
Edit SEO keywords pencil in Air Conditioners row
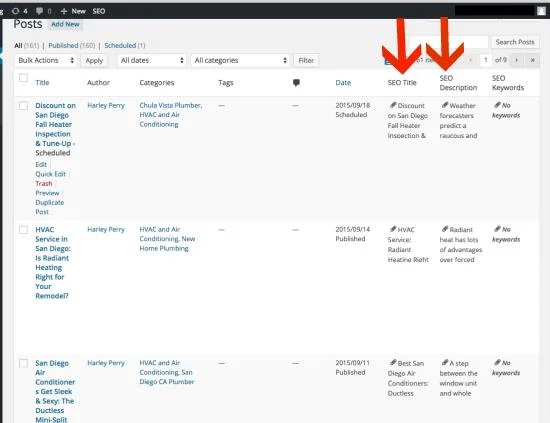click(x=497, y=362)
